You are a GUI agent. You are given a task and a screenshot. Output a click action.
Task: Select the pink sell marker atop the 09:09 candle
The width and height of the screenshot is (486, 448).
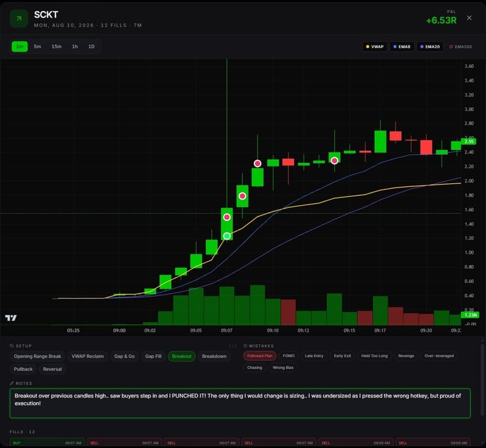click(x=258, y=163)
